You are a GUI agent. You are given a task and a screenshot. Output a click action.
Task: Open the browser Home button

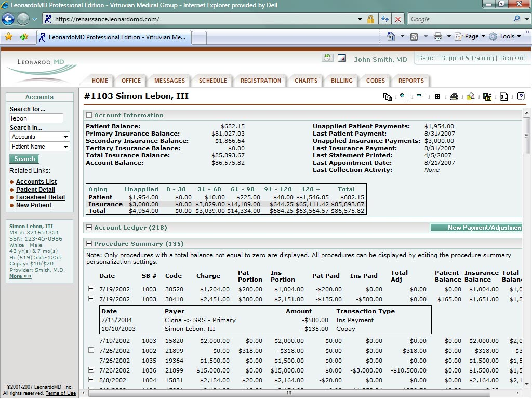(x=392, y=36)
